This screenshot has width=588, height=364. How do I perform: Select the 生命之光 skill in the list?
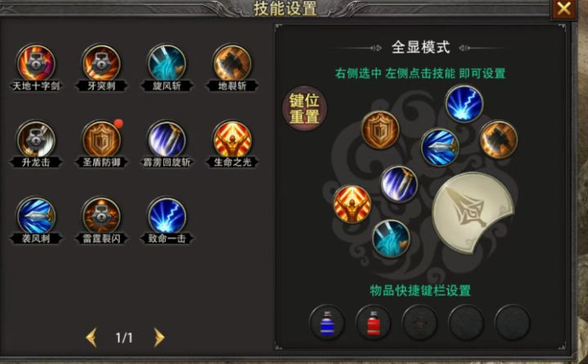tap(232, 140)
